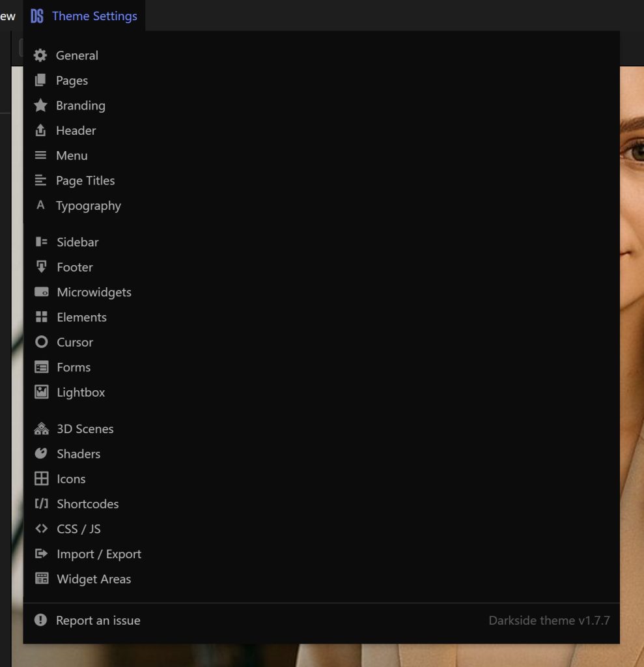Screen dimensions: 644x667
Task: Click the Typography letter A icon
Action: coord(40,205)
